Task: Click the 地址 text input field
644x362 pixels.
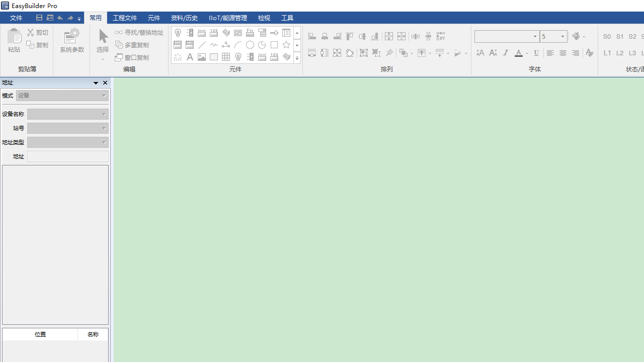Action: [68, 156]
